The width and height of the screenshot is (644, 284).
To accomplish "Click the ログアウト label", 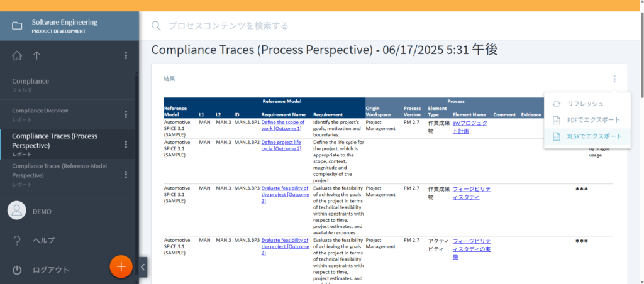I will point(51,270).
